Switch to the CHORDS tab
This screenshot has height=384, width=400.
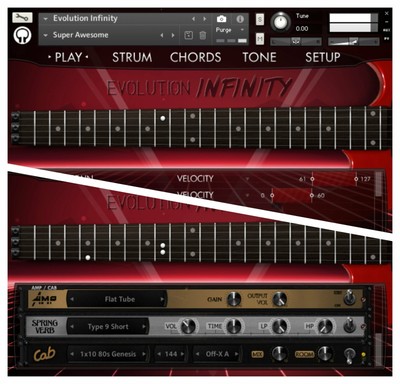point(195,57)
